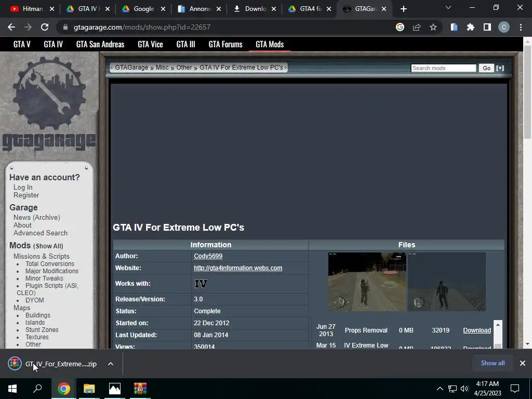Open News (Archive) sidebar link
Viewport: 532px width, 399px height.
37,218
